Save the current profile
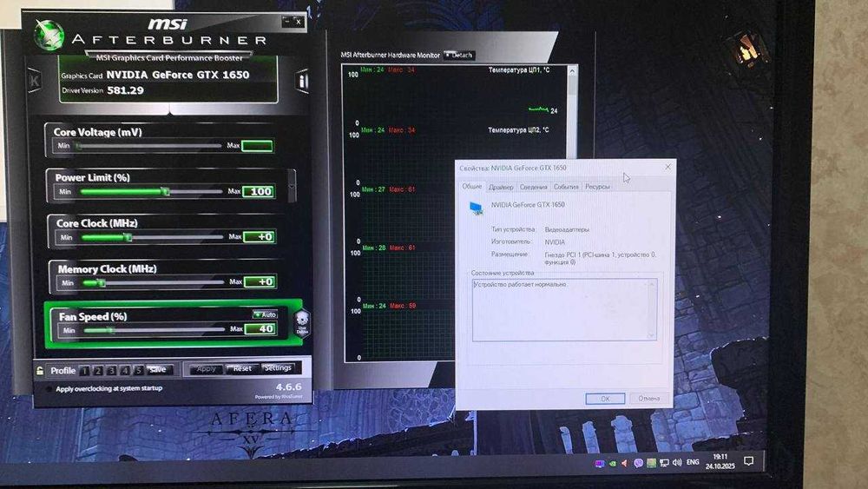The image size is (868, 489). (x=158, y=369)
